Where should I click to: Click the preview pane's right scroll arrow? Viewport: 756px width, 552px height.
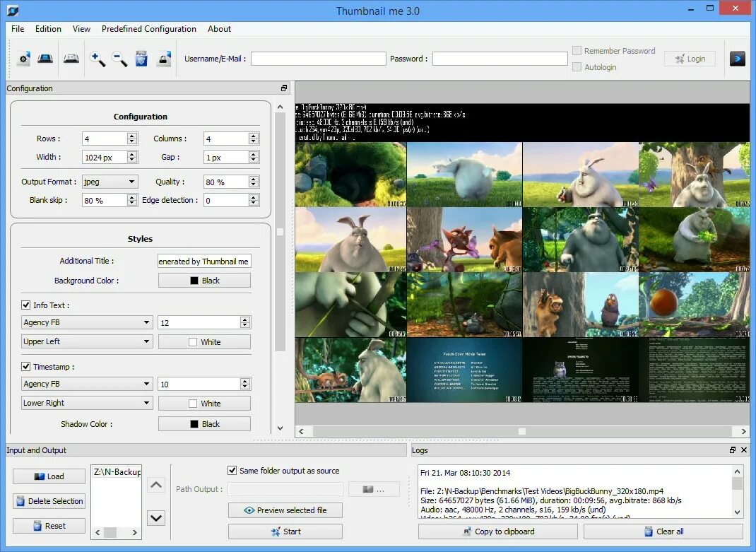click(x=743, y=431)
